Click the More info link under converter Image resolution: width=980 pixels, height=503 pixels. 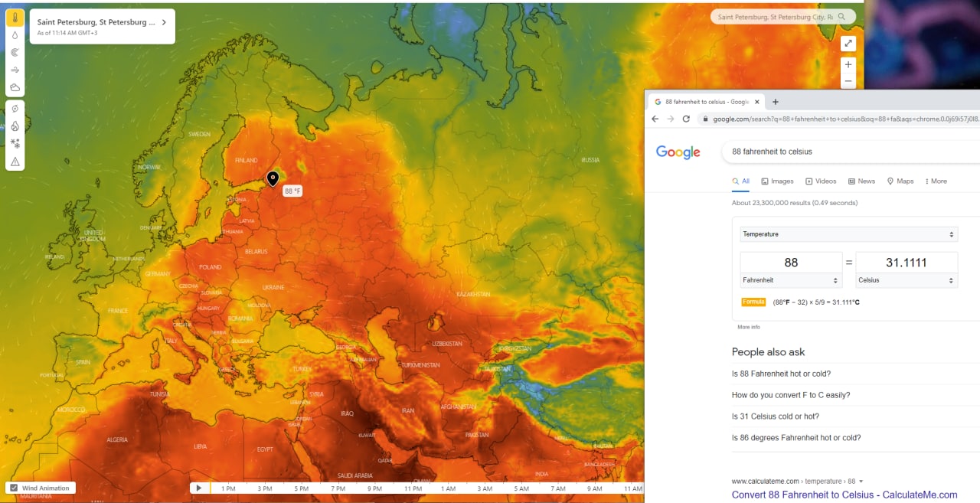tap(749, 327)
